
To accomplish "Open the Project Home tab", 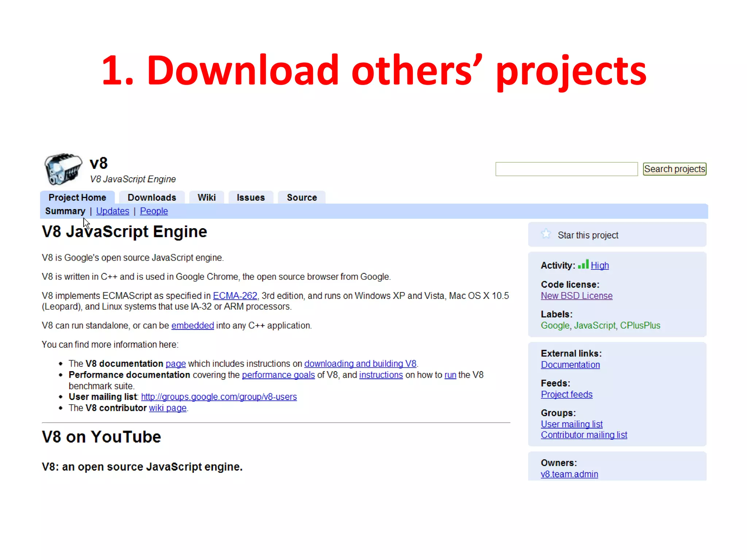I will click(x=77, y=197).
